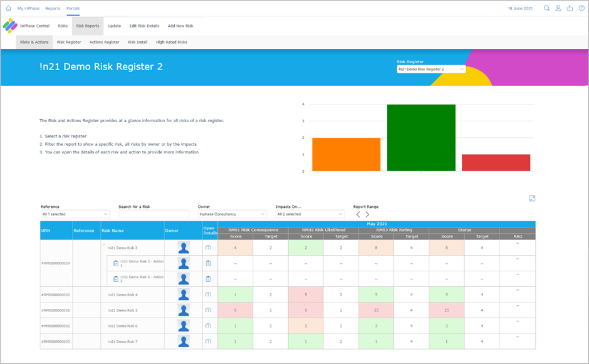Click the Search for a Risk field
The width and height of the screenshot is (589, 364).
click(154, 214)
